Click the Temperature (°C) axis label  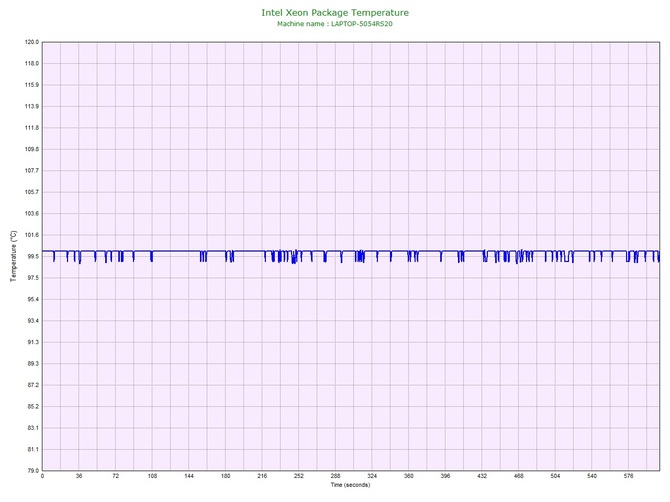tap(14, 256)
